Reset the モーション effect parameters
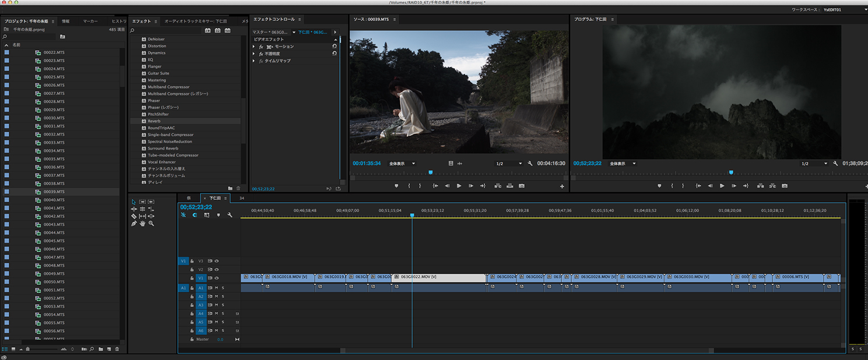868x360 pixels. pyautogui.click(x=335, y=47)
